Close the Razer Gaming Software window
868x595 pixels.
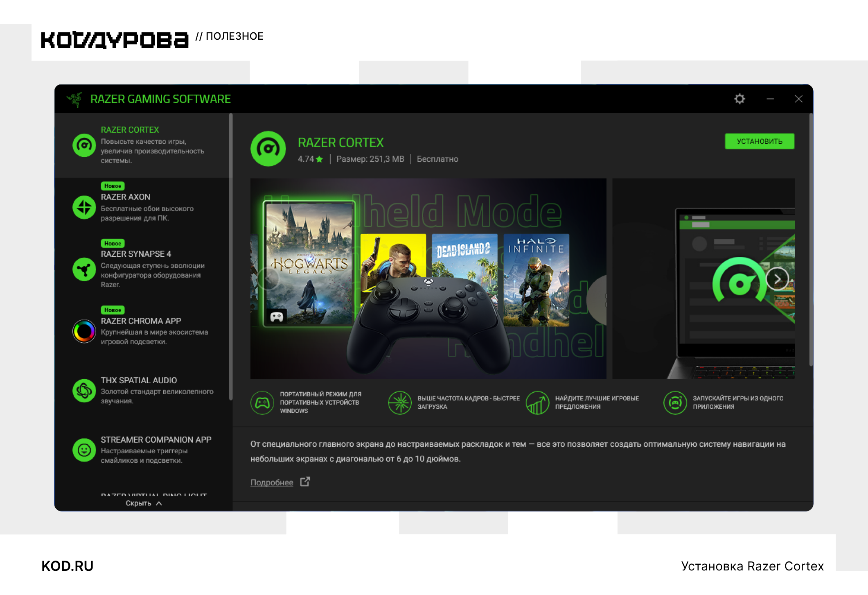pos(798,99)
